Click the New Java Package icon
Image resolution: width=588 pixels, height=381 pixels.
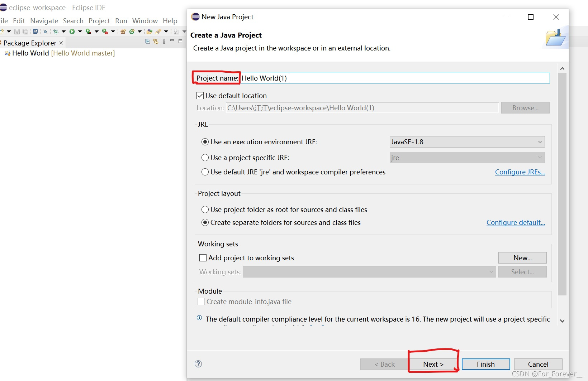coord(123,31)
